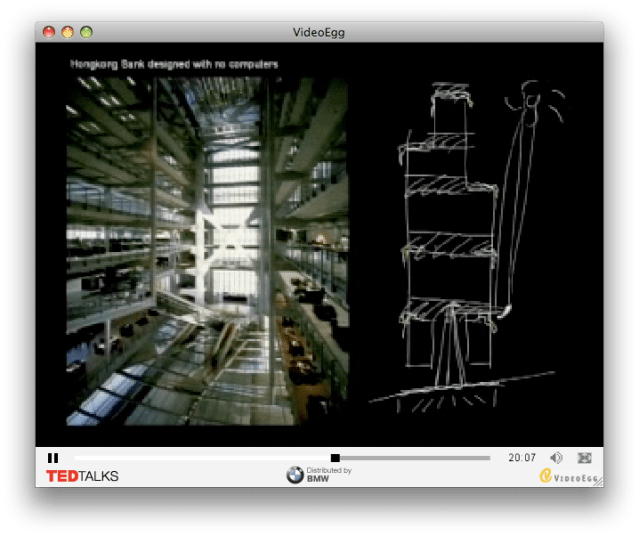Click the Hongkong Bank interior photo
Image resolution: width=639 pixels, height=536 pixels.
(207, 250)
